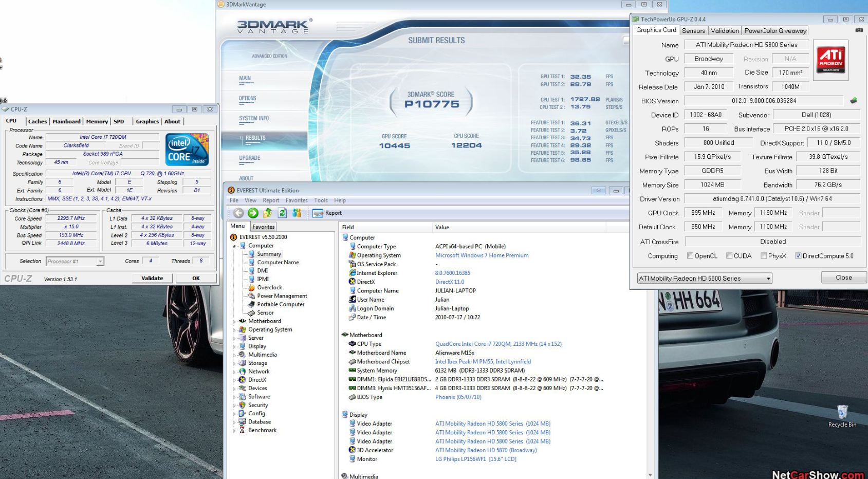The height and width of the screenshot is (479, 868).
Task: Toggle the PhysX checkbox in GPU-Z
Action: click(764, 256)
